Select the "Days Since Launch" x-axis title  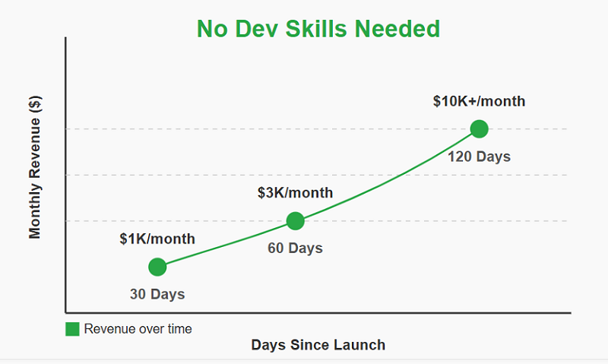(318, 345)
